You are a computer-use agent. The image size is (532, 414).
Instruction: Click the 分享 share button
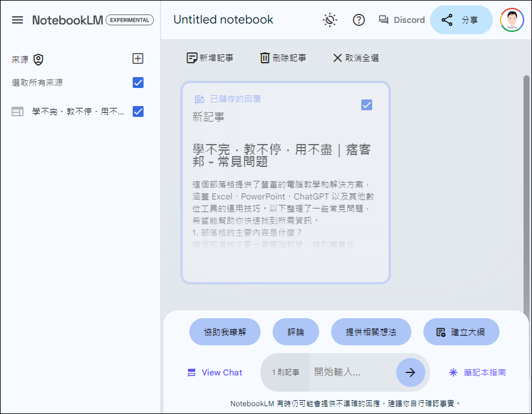coord(461,20)
